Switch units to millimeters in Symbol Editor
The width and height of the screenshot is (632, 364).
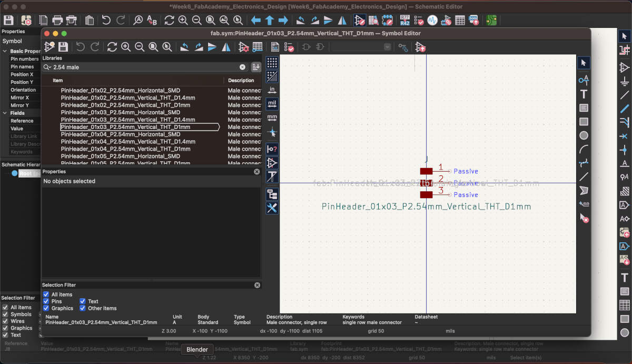[x=272, y=117]
